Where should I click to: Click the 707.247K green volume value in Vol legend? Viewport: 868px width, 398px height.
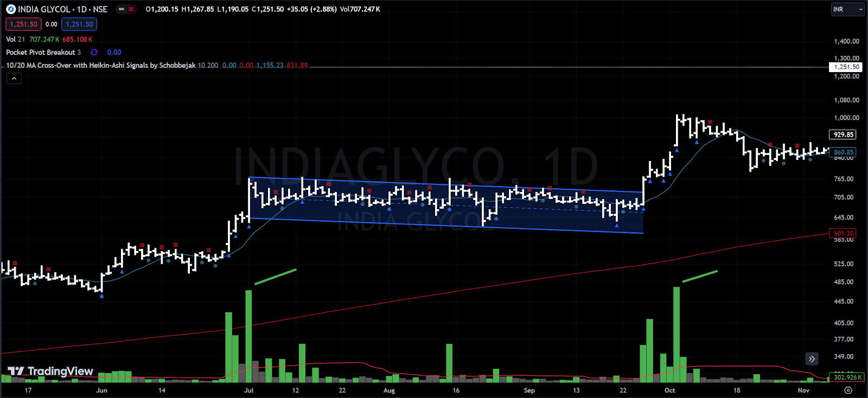[44, 40]
